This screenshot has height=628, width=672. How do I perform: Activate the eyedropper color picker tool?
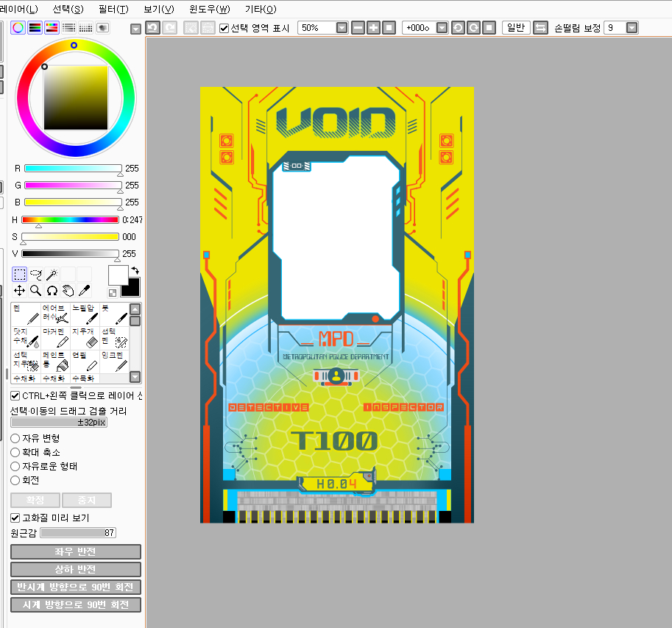click(84, 291)
